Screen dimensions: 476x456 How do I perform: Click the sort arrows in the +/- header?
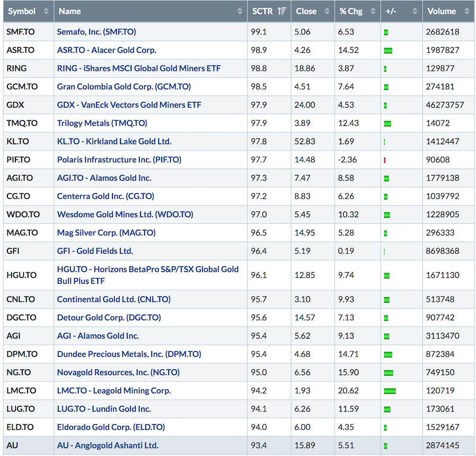pos(415,11)
